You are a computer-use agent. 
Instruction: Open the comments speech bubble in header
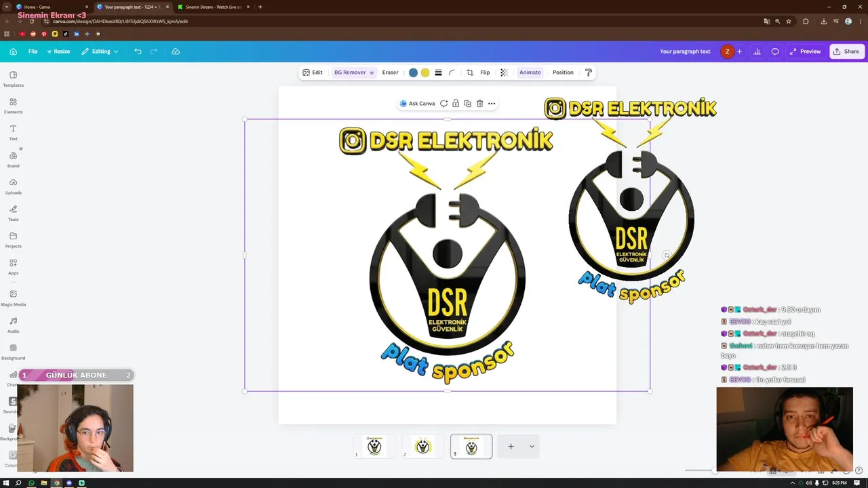pos(775,52)
